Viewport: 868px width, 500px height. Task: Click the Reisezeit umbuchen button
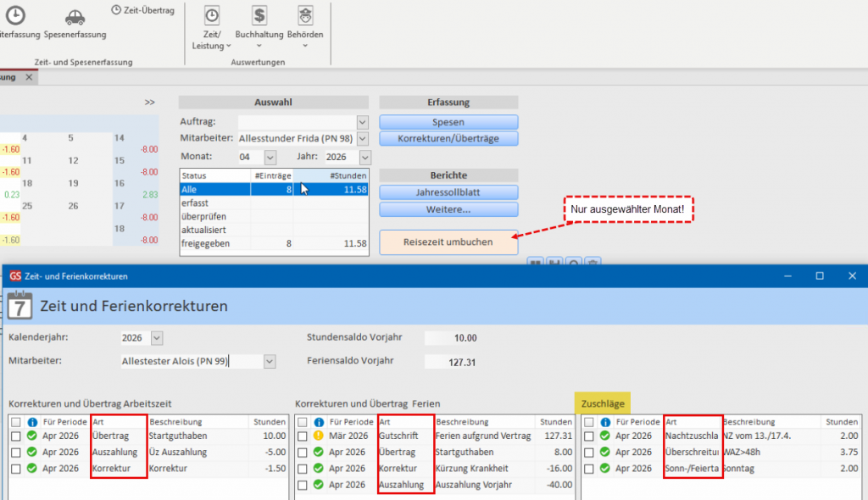point(448,242)
